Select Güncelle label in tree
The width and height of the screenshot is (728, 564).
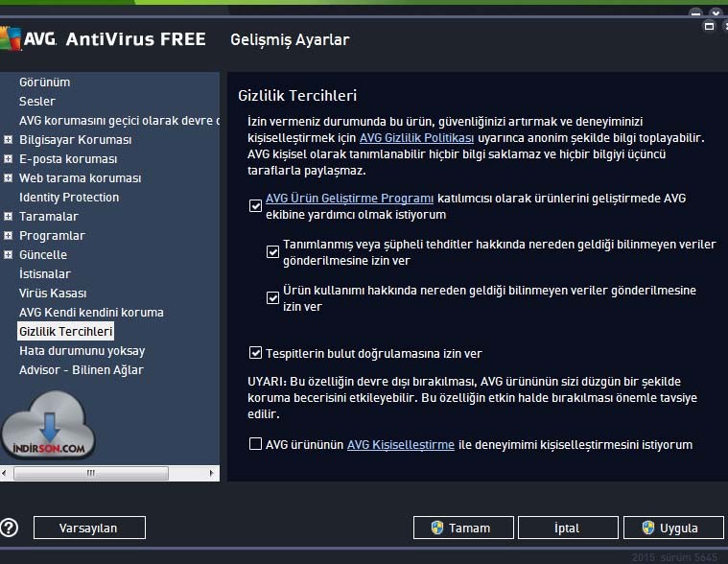pyautogui.click(x=43, y=255)
